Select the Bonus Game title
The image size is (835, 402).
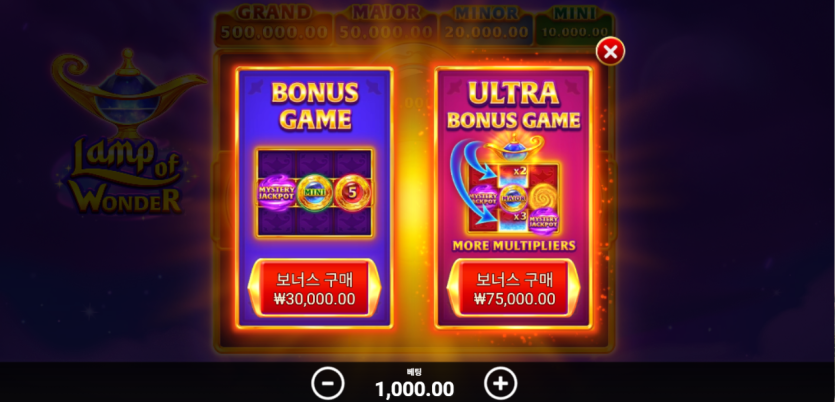[x=315, y=106]
